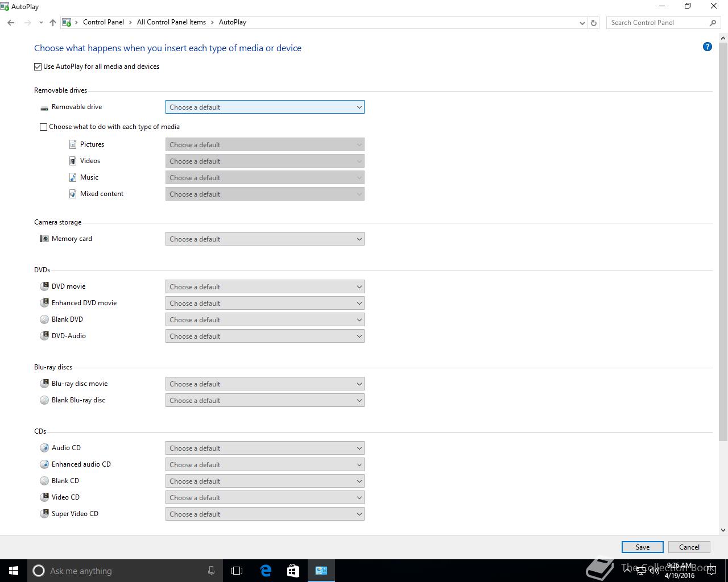Click the Video CD icon

44,497
